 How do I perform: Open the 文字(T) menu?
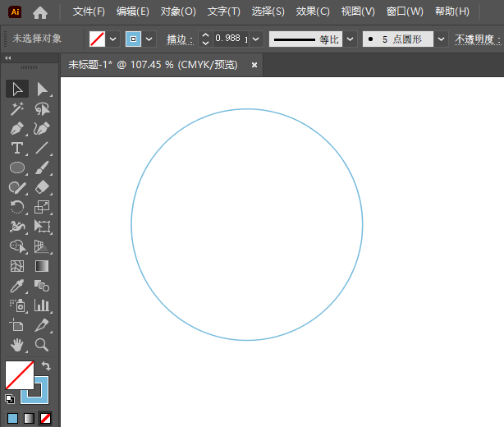tap(224, 11)
